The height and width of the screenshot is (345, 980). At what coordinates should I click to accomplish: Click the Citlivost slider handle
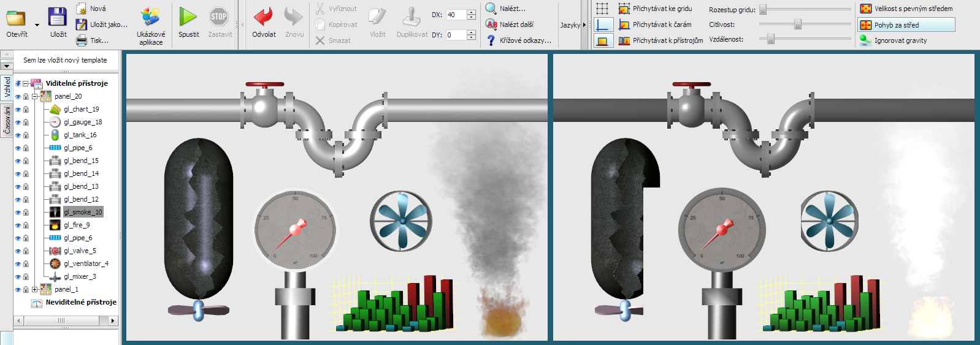point(797,25)
